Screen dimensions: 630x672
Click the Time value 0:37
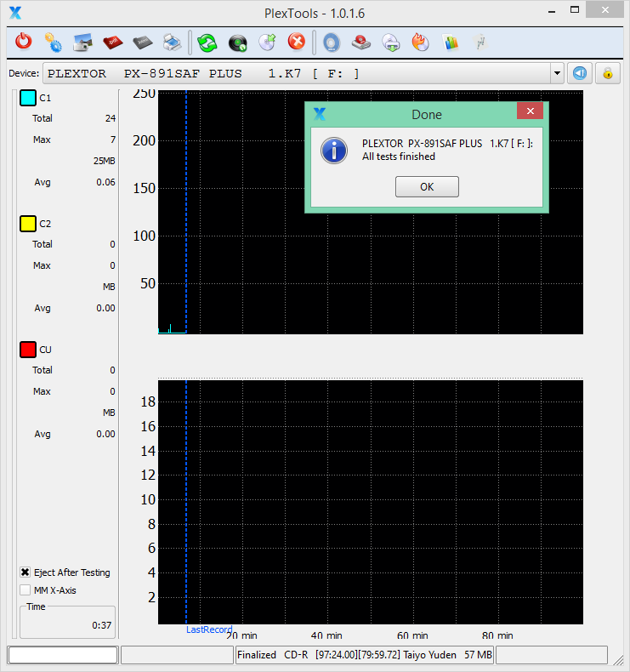tap(101, 625)
